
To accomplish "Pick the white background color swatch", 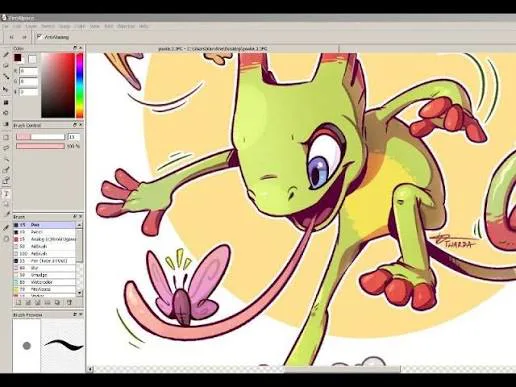I will [32, 59].
